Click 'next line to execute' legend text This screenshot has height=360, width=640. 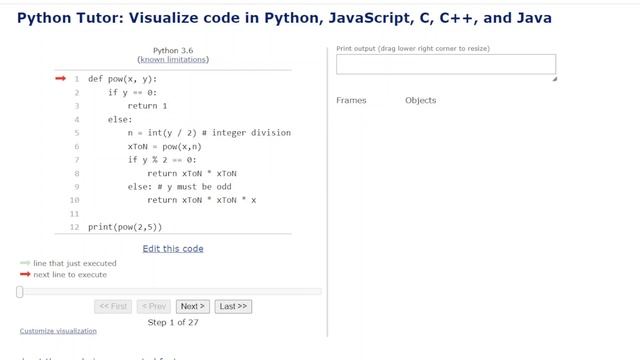point(70,275)
